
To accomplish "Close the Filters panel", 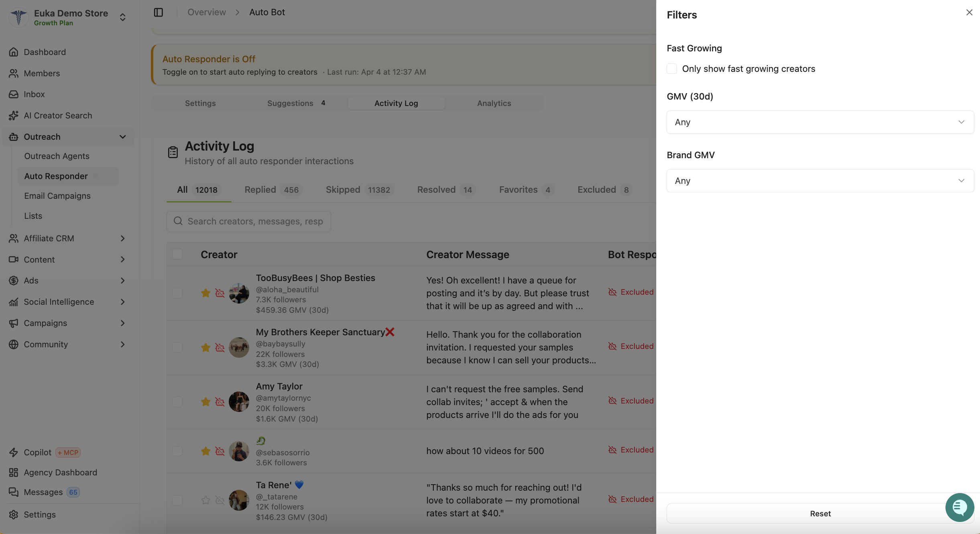I will point(969,12).
